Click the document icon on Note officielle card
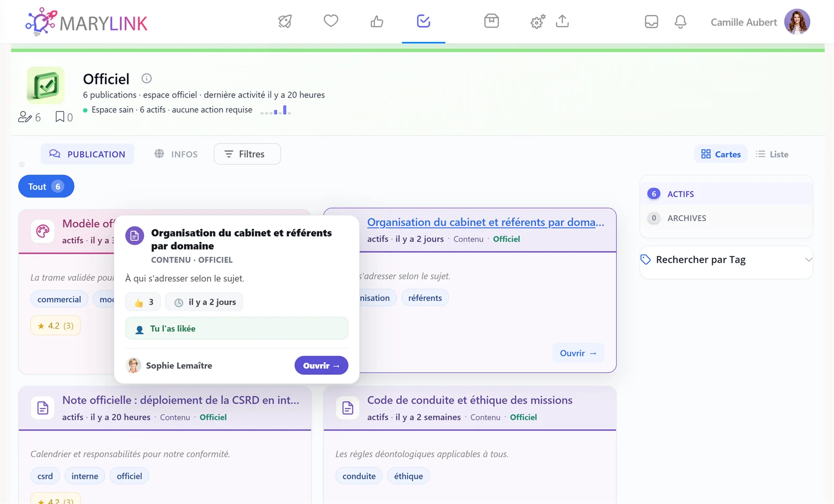Image resolution: width=834 pixels, height=504 pixels. click(43, 408)
